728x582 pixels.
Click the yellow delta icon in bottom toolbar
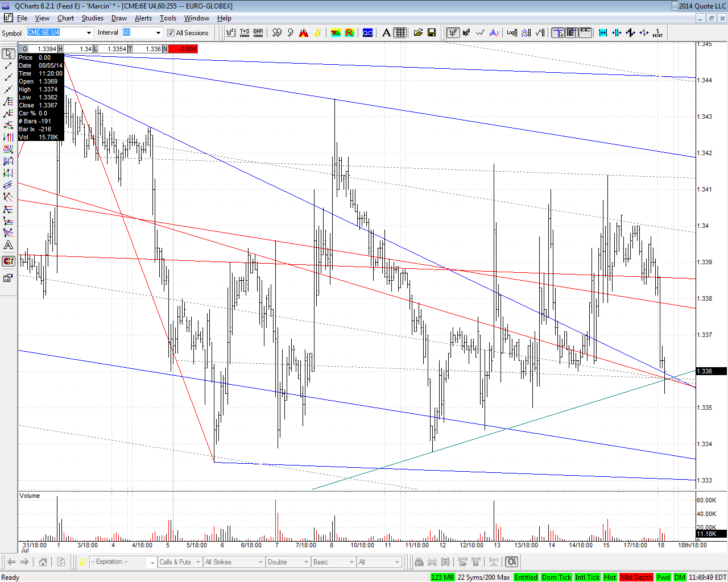(x=82, y=562)
